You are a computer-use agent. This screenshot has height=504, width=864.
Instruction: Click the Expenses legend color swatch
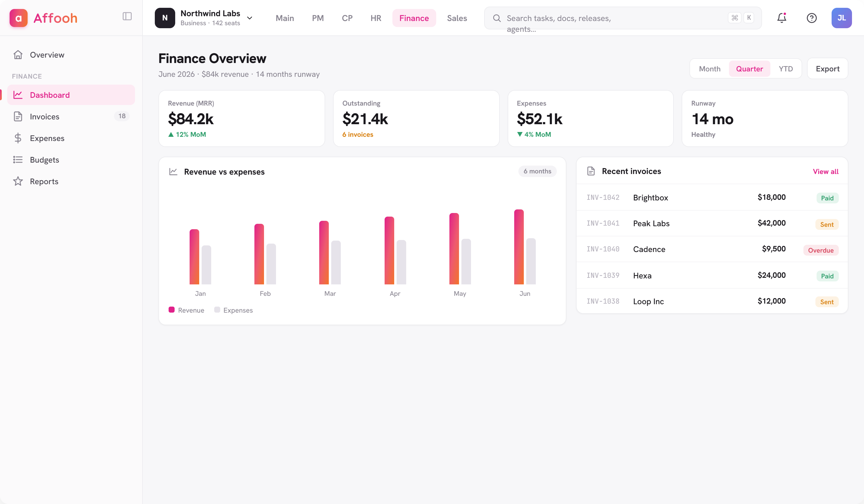217,310
